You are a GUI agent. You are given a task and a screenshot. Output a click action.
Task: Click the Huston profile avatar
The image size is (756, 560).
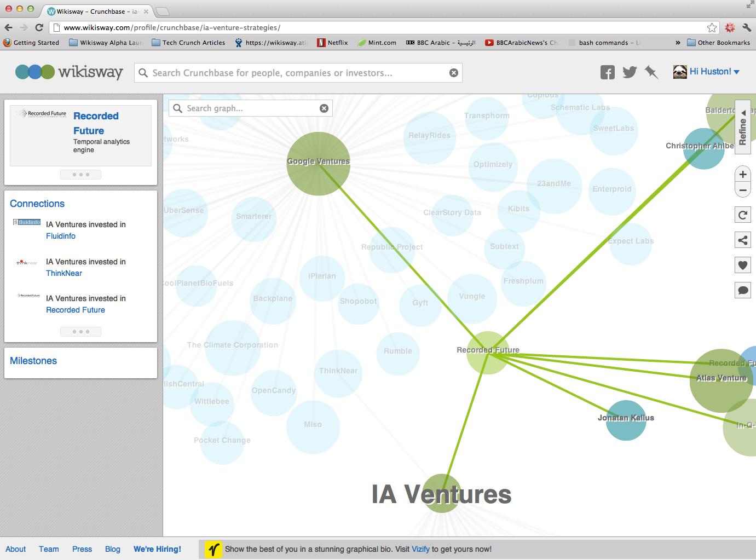pyautogui.click(x=680, y=72)
